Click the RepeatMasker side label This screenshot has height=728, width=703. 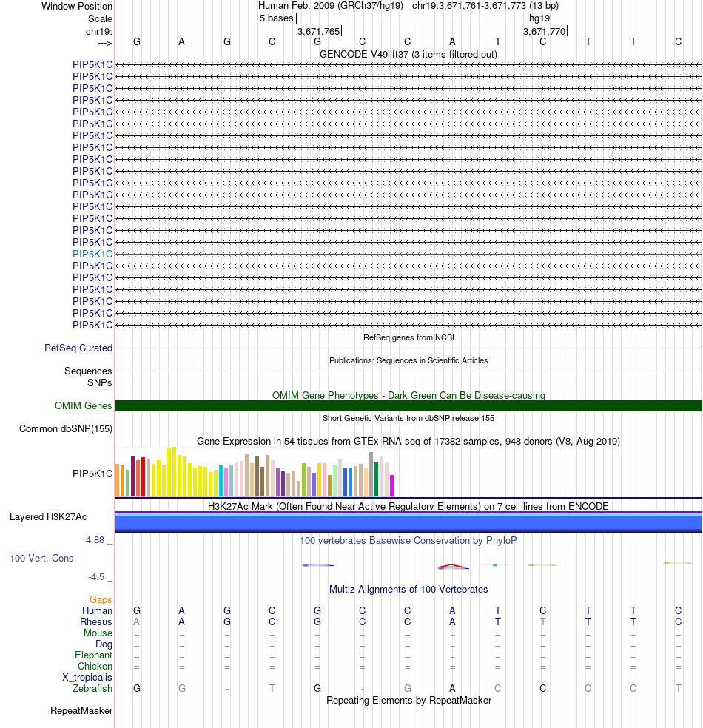[x=81, y=711]
